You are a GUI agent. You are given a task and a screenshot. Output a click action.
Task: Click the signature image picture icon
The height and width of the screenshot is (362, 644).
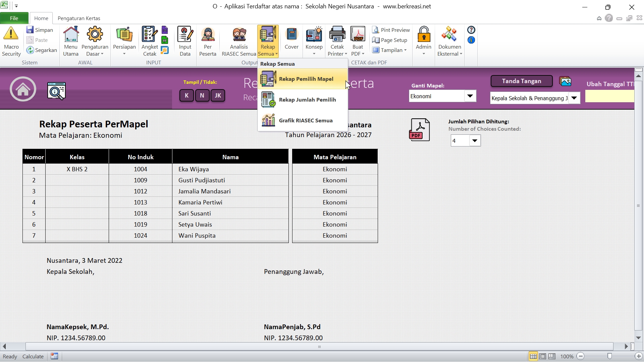pyautogui.click(x=565, y=81)
